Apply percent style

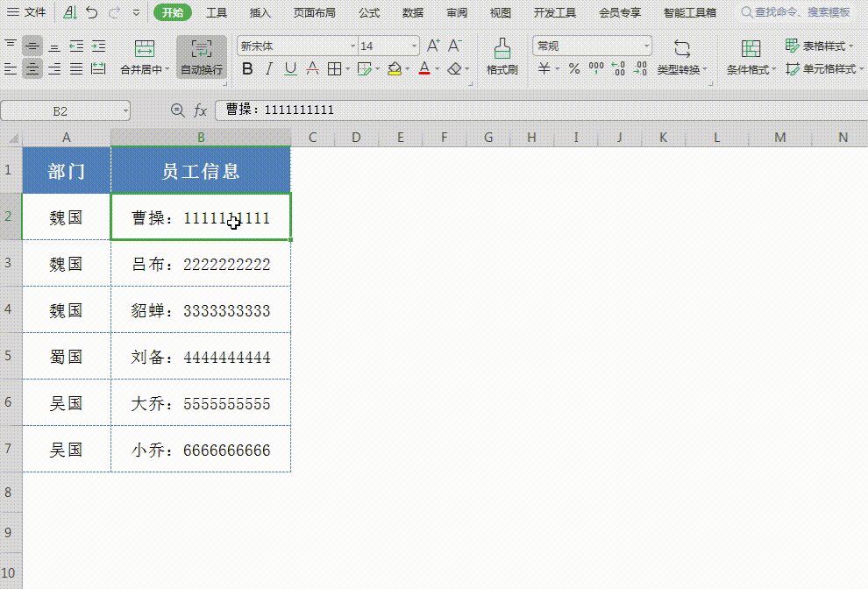coord(574,68)
